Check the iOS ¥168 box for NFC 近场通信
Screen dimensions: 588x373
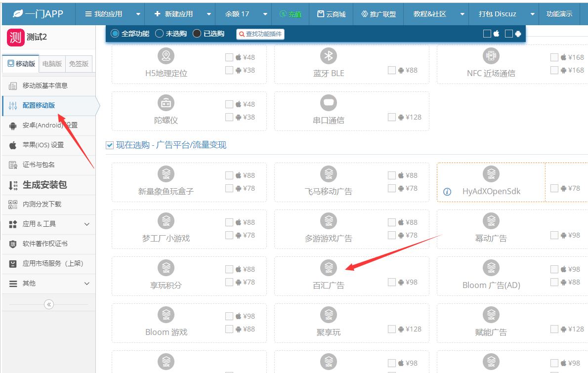pyautogui.click(x=554, y=57)
